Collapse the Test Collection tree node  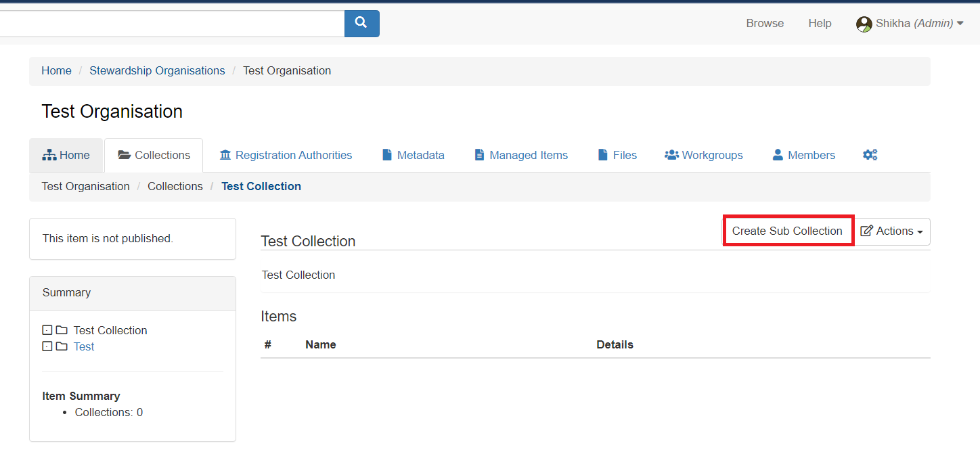tap(47, 330)
